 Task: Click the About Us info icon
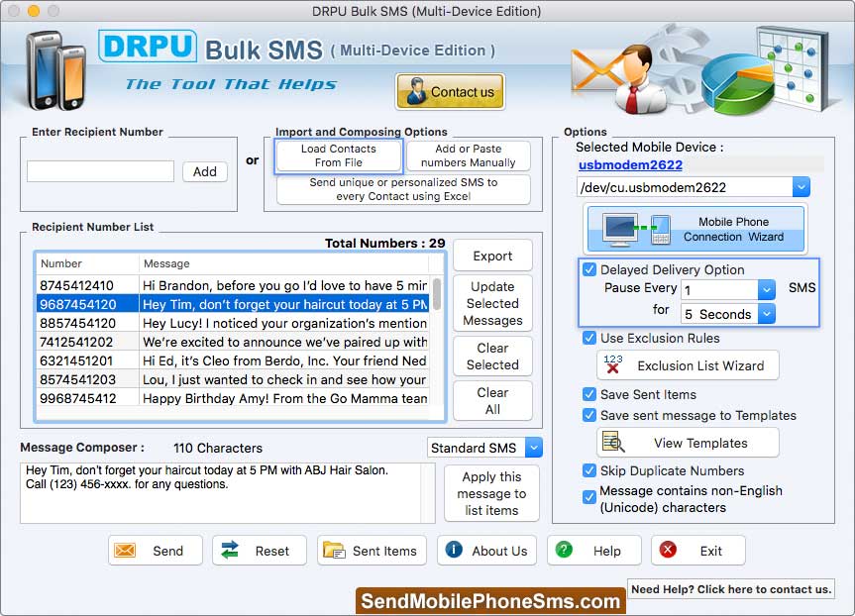click(x=454, y=550)
